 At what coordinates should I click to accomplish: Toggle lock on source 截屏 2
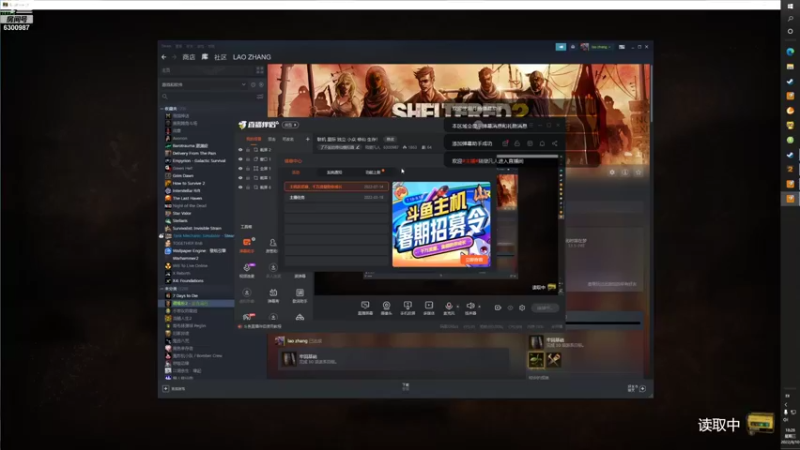[248, 150]
